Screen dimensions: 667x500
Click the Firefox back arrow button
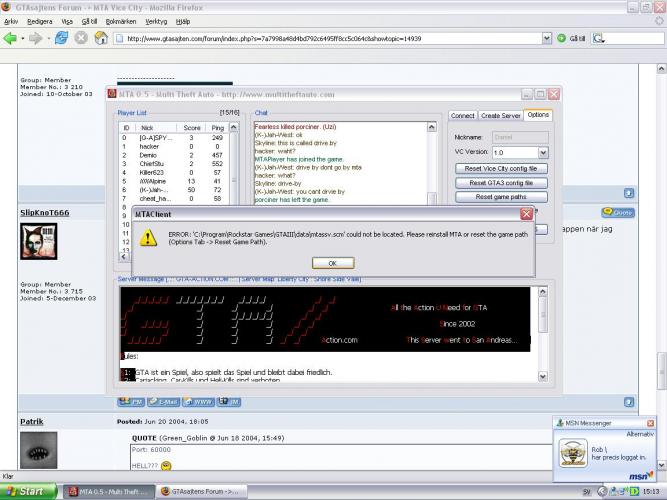pos(11,38)
